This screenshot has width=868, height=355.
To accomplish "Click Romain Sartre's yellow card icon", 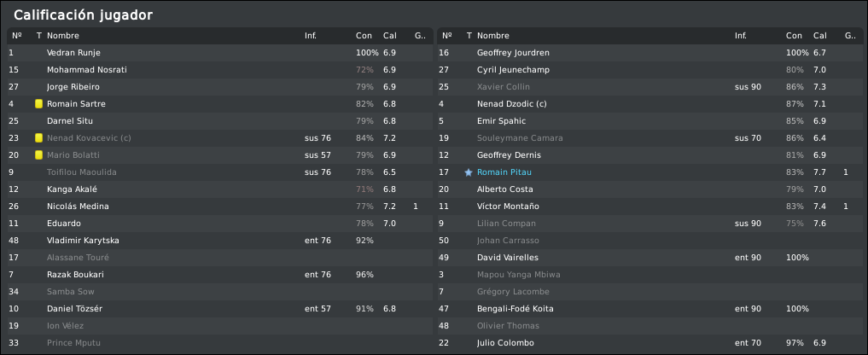I will (x=38, y=104).
